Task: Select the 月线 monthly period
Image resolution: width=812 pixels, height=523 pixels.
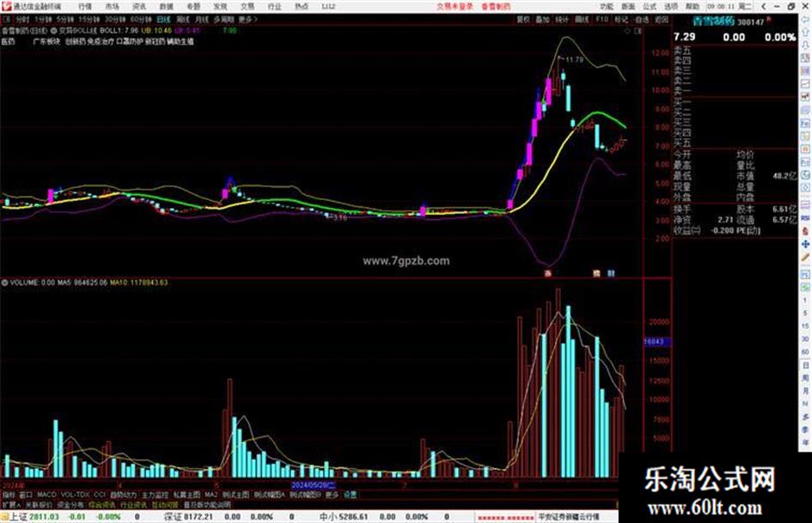Action: point(201,19)
